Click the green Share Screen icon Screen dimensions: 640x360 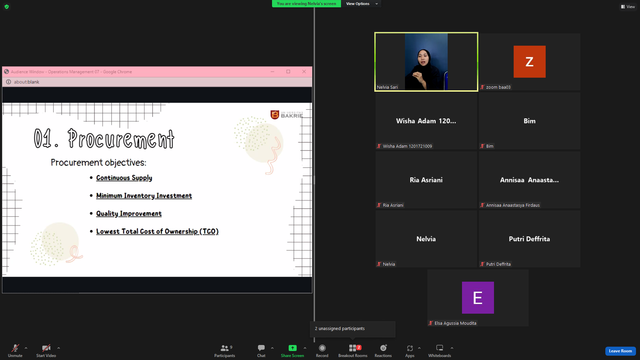[293, 348]
